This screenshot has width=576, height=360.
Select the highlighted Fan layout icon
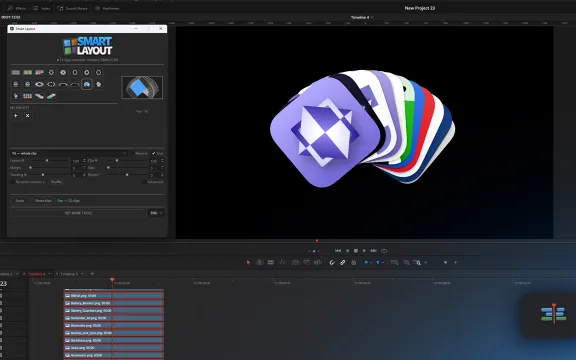(87, 84)
